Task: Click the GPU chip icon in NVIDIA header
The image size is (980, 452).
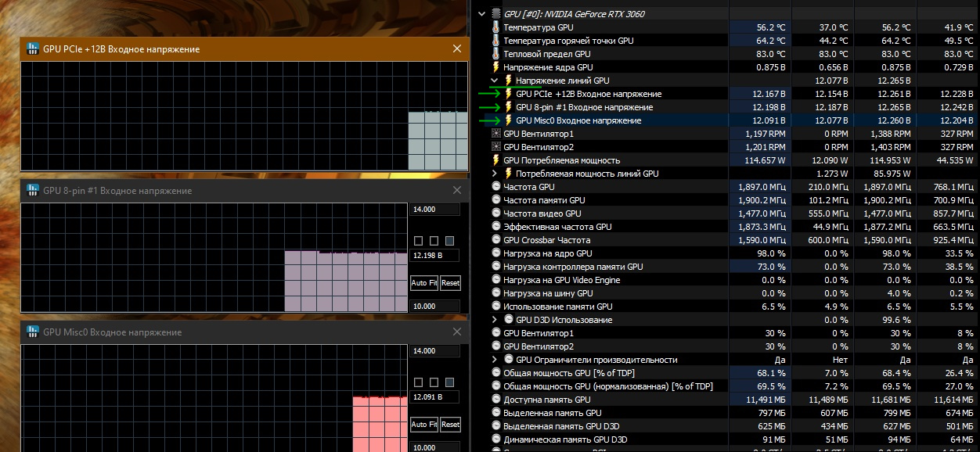Action: (495, 14)
